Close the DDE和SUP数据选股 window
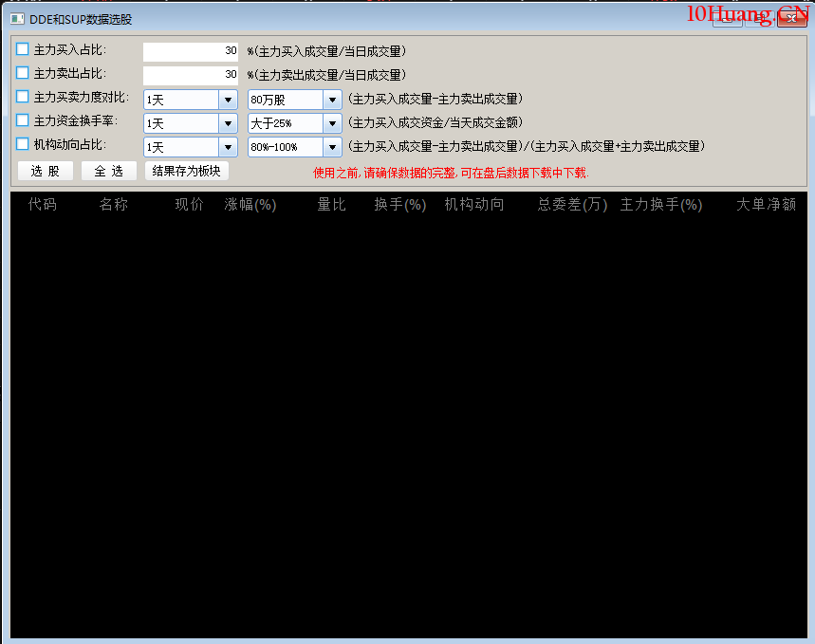The image size is (815, 644). 791,18
